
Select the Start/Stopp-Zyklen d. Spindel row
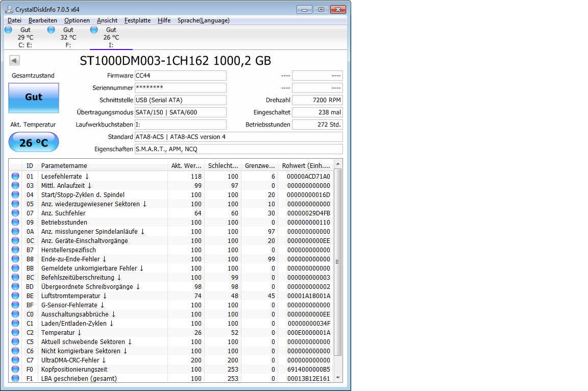pos(171,194)
